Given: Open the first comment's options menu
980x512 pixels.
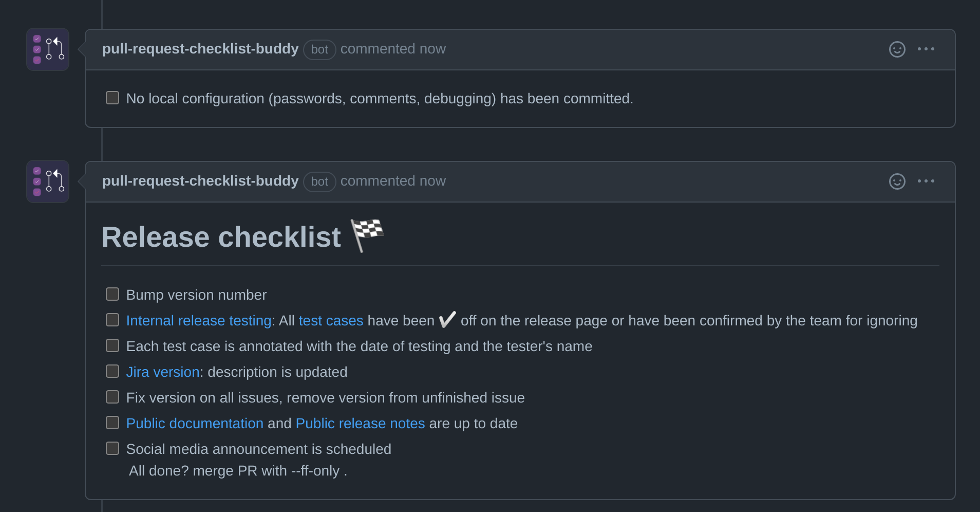Looking at the screenshot, I should [926, 49].
